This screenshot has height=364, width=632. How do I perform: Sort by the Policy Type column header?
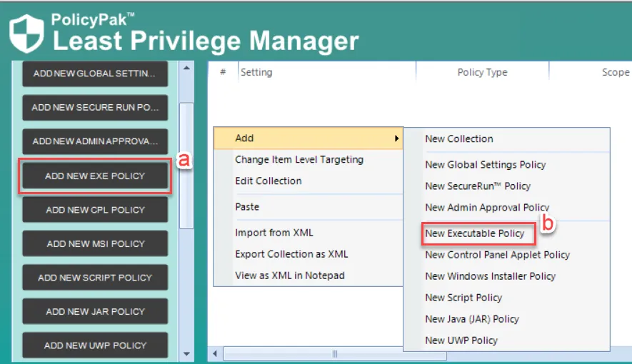click(482, 72)
